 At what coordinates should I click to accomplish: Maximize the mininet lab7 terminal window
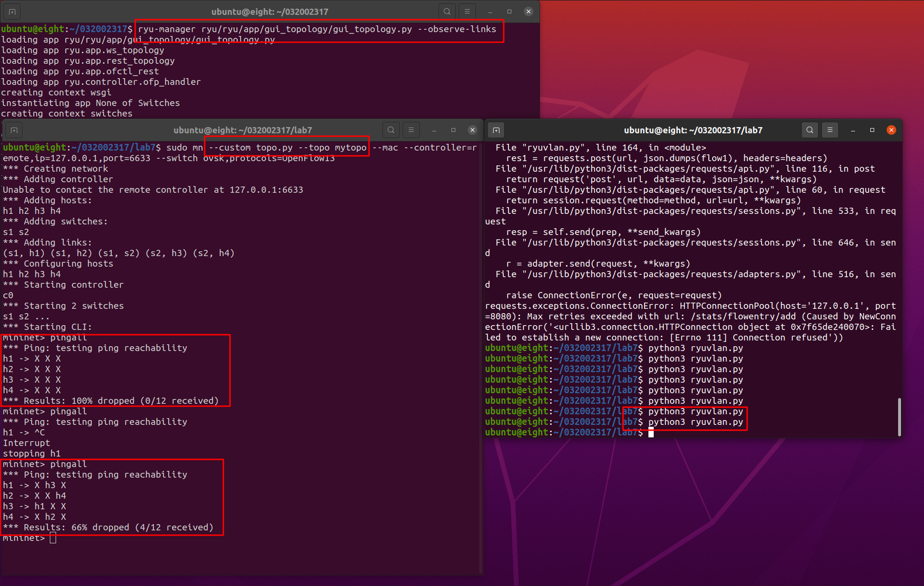tap(453, 130)
